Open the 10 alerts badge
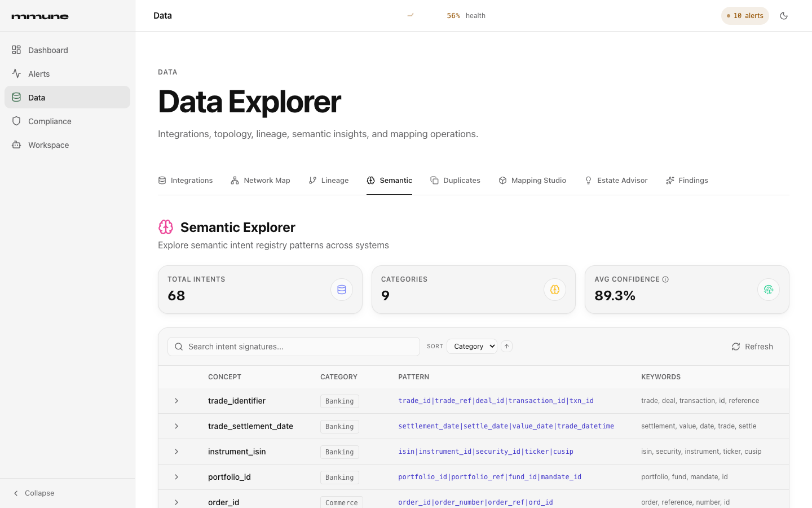The height and width of the screenshot is (508, 812). tap(745, 16)
